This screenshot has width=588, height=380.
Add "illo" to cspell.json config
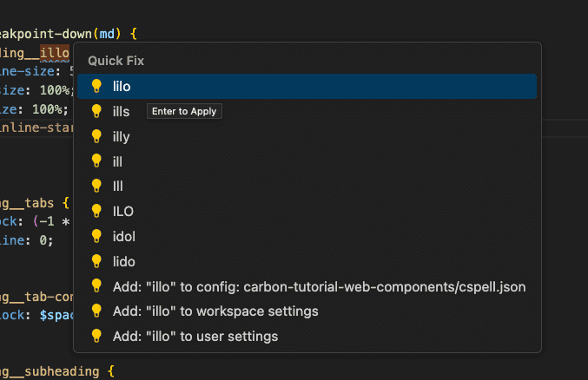click(x=319, y=286)
